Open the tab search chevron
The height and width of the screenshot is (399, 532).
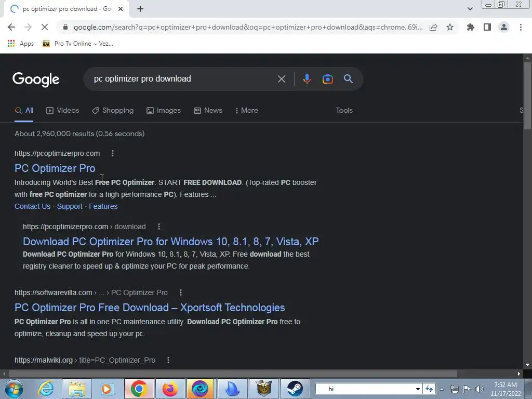point(470,9)
